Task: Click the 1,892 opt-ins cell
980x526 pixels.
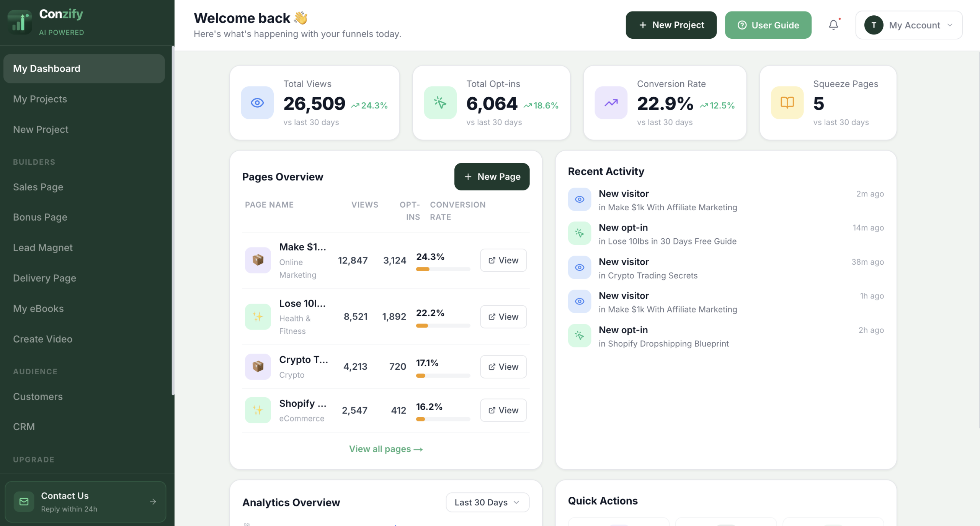Action: point(394,317)
